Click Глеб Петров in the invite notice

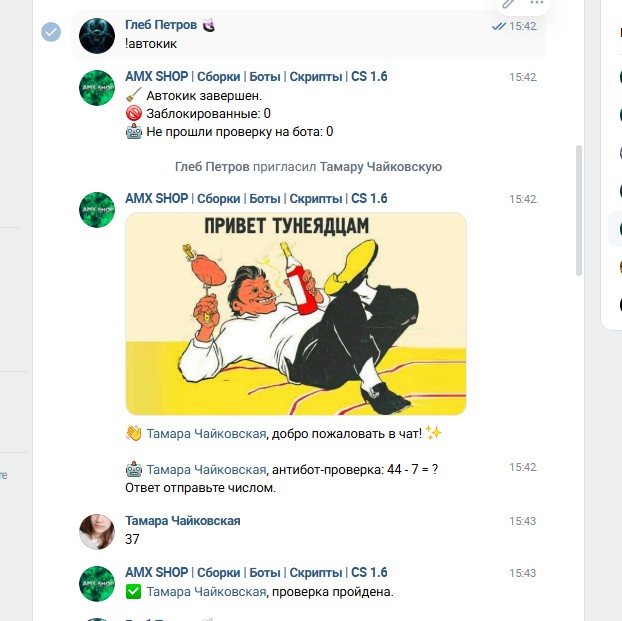tap(212, 167)
